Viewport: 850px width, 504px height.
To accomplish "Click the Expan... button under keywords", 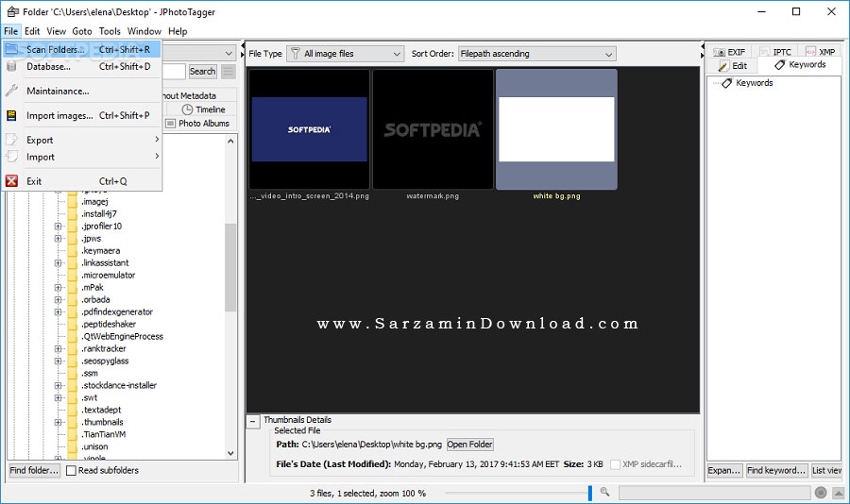I will tap(724, 470).
